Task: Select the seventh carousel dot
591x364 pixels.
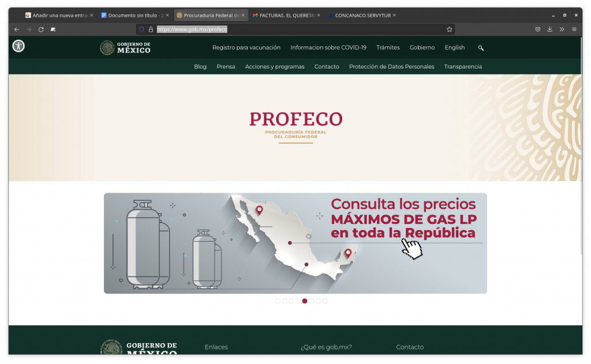Action: click(x=318, y=301)
